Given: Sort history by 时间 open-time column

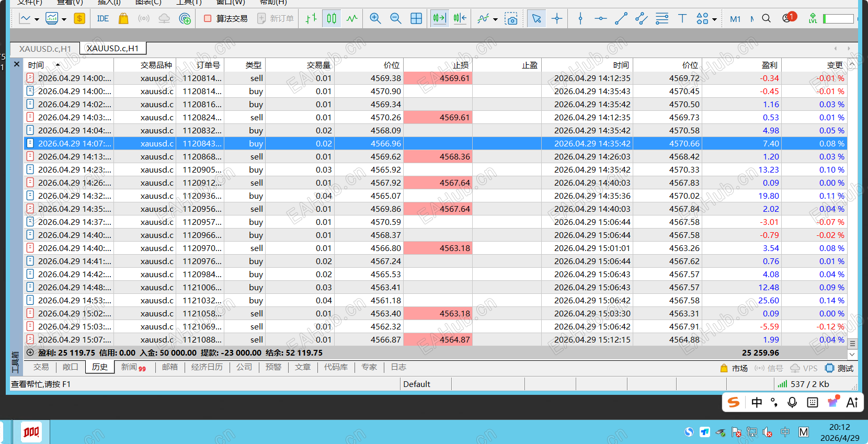Looking at the screenshot, I should point(68,65).
